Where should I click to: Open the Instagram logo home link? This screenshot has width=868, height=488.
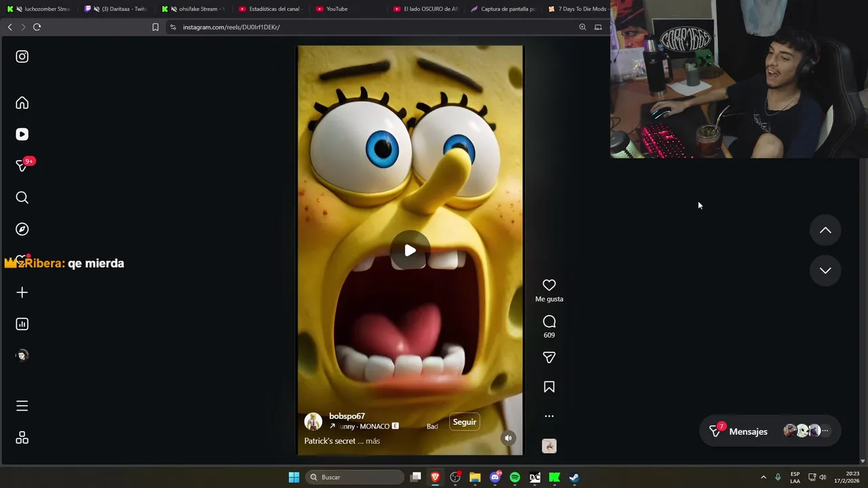pyautogui.click(x=22, y=57)
